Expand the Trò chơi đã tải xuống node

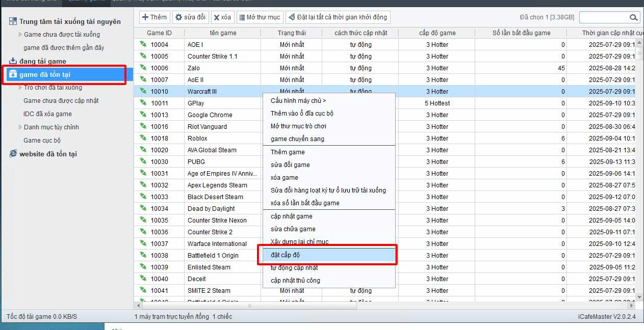[20, 88]
